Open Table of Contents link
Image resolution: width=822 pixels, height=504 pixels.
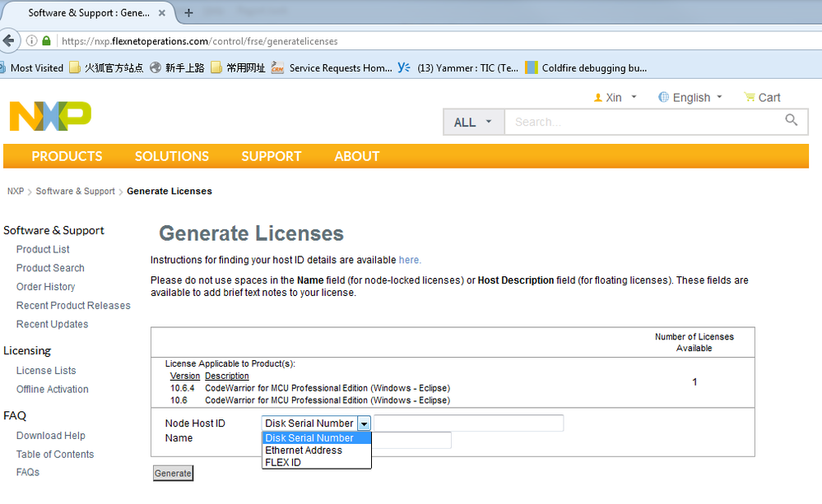(x=55, y=454)
